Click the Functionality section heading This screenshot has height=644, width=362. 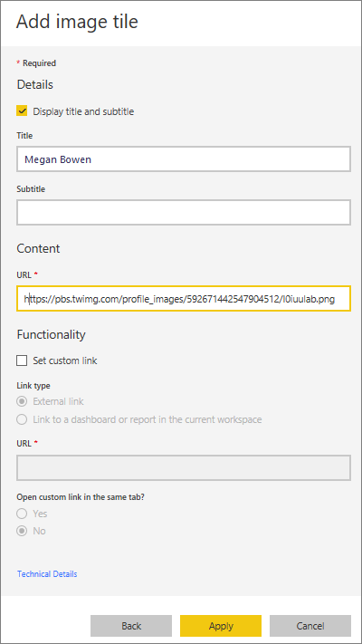pos(51,334)
